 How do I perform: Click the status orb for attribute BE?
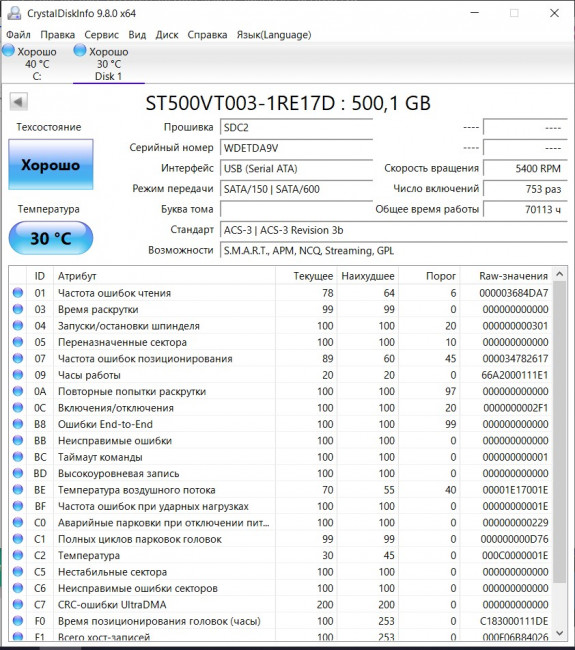[x=18, y=490]
